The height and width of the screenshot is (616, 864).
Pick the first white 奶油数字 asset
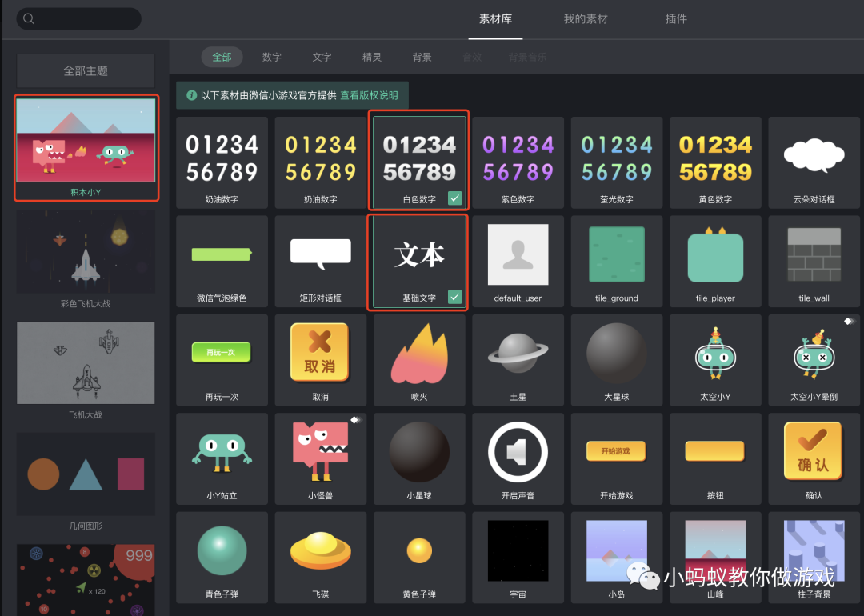pyautogui.click(x=222, y=162)
